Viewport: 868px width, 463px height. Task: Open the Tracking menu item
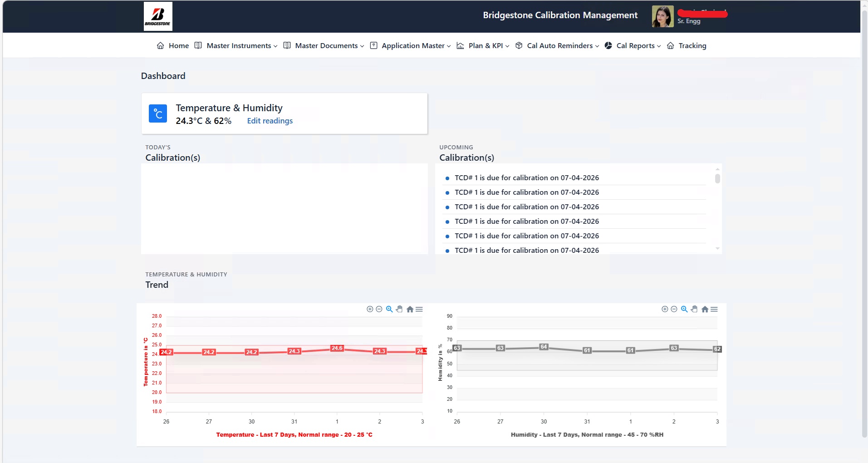pyautogui.click(x=692, y=46)
